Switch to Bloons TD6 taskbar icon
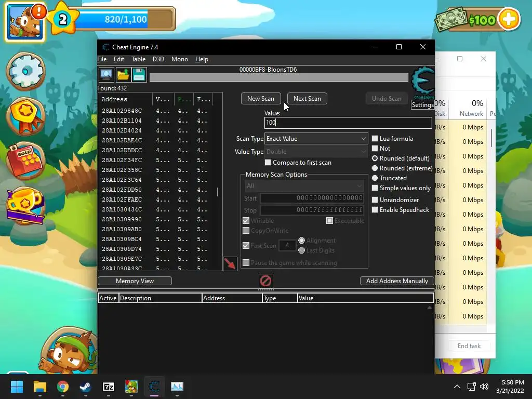Screen dimensions: 532x399 click(131, 387)
